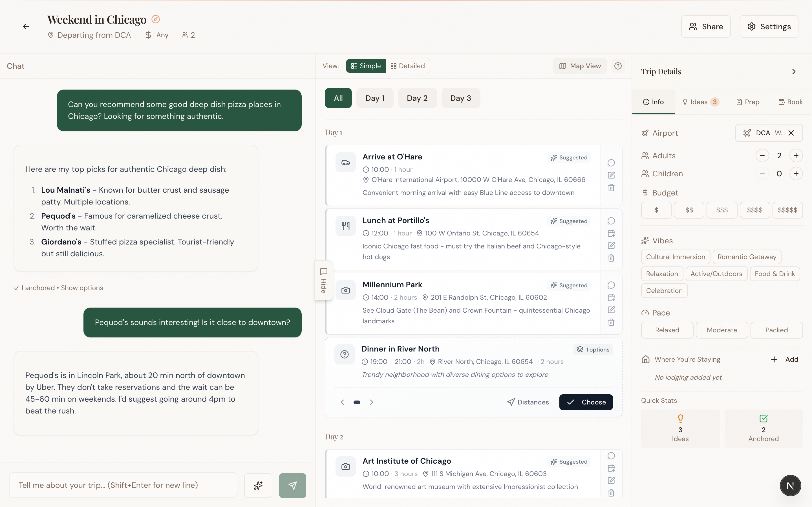Add Art Institute of Chicago to calendar
The height and width of the screenshot is (507, 812).
[x=611, y=468]
